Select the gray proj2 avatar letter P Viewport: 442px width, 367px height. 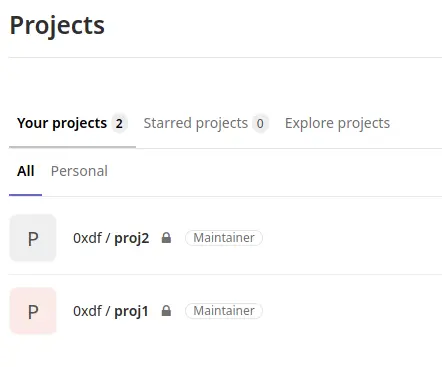tap(33, 238)
